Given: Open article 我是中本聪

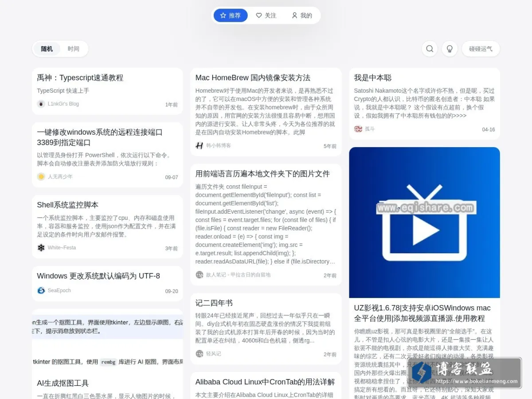Looking at the screenshot, I should pos(373,78).
